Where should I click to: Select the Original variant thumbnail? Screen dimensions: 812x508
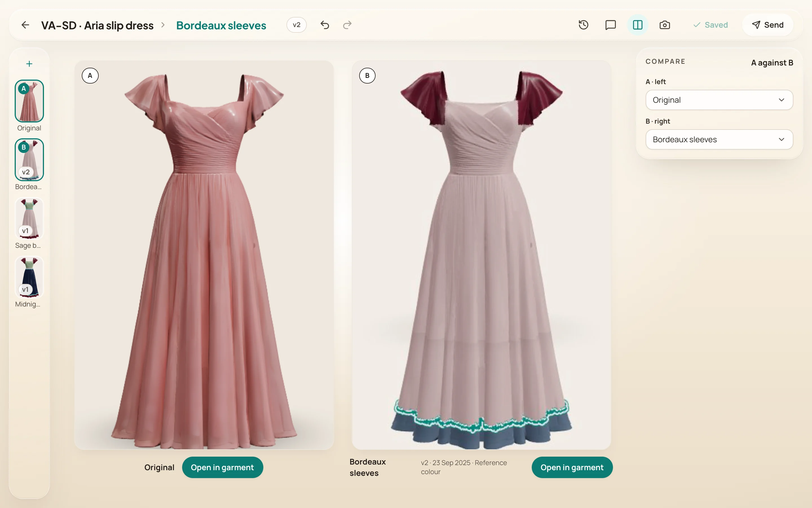coord(29,101)
